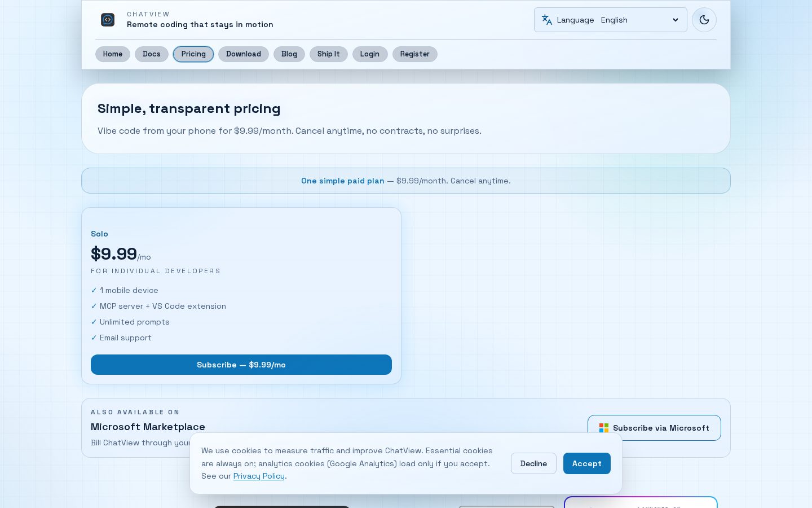Open the Ship It nav item
Screen dimensions: 812x508
coord(329,54)
